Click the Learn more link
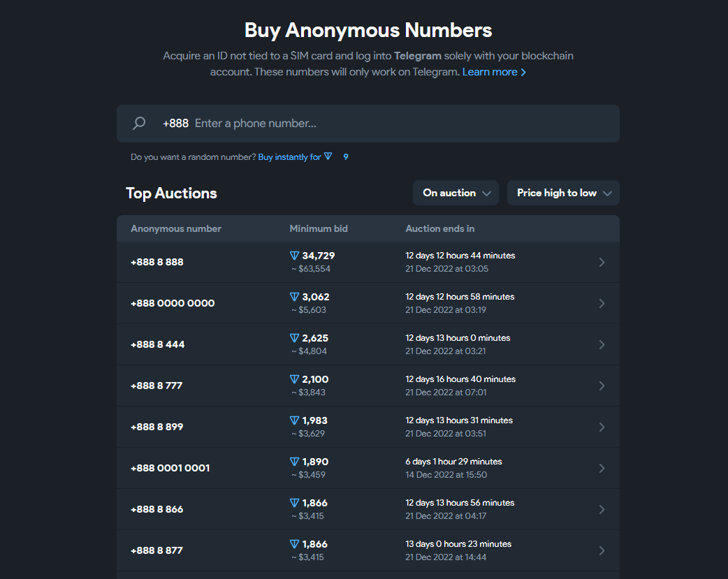The height and width of the screenshot is (579, 728). tap(494, 72)
